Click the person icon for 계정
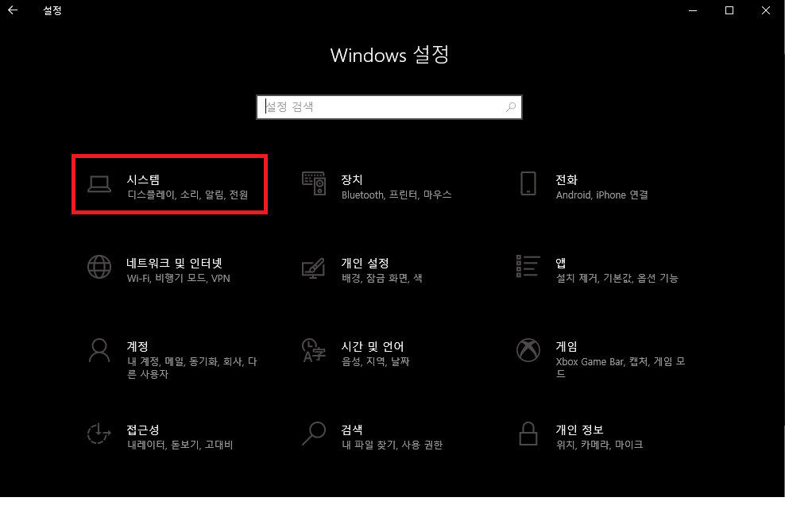This screenshot has width=785, height=532. 99,350
